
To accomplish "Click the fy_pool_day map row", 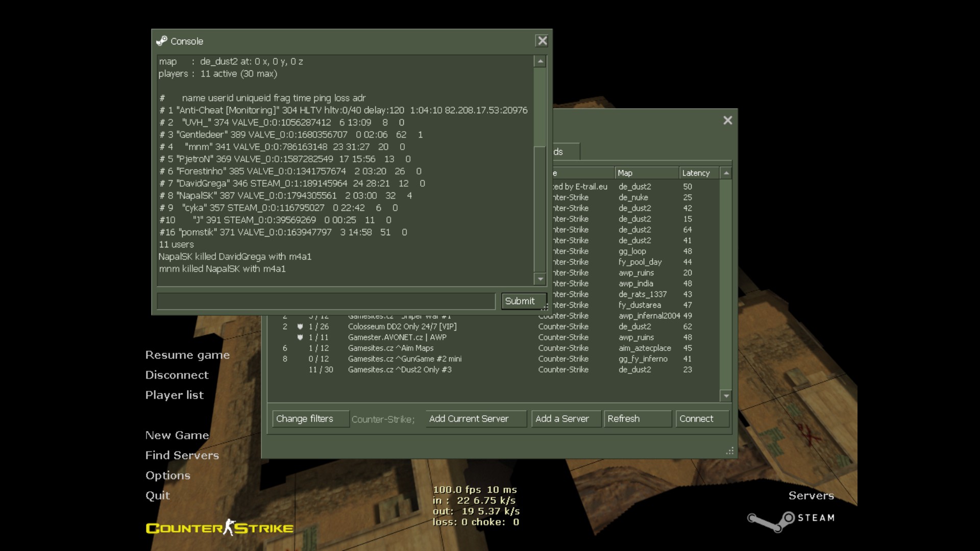I will 636,262.
